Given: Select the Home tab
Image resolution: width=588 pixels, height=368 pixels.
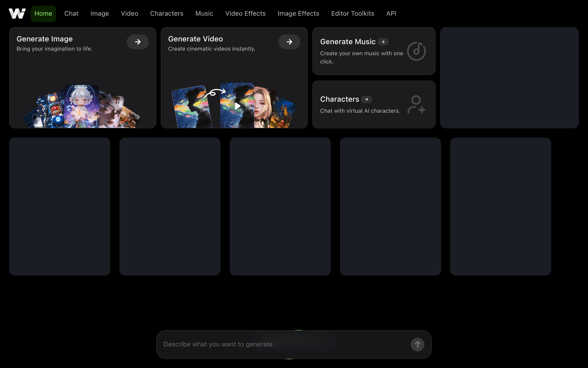Looking at the screenshot, I should tap(43, 14).
